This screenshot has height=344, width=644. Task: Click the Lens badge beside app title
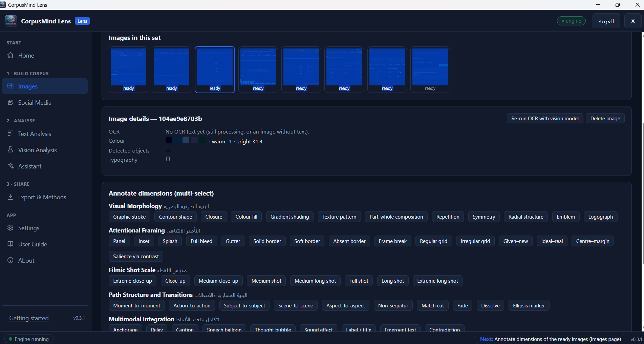pos(82,21)
